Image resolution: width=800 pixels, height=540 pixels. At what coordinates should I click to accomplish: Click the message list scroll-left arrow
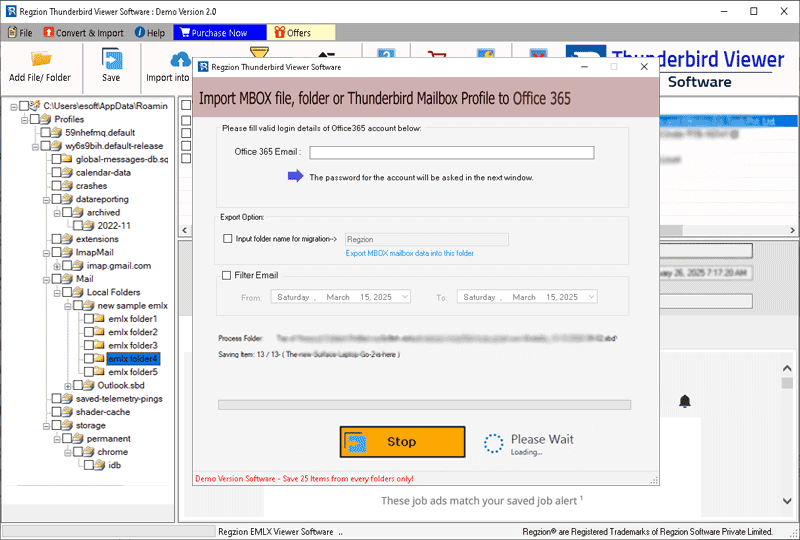[x=185, y=230]
